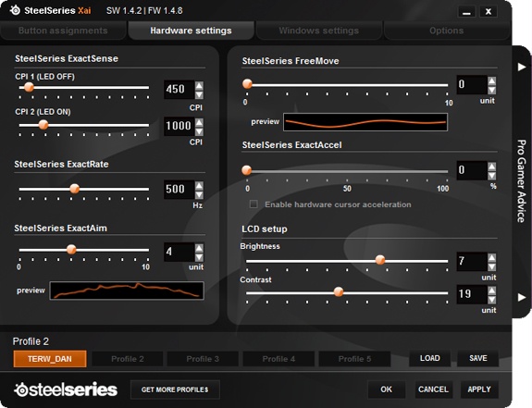The height and width of the screenshot is (408, 532).
Task: Increase ExactRate Hz with up arrow
Action: pyautogui.click(x=199, y=186)
